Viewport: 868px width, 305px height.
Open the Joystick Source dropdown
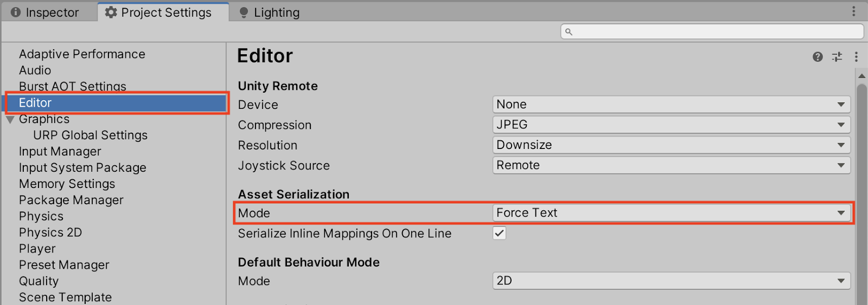671,165
